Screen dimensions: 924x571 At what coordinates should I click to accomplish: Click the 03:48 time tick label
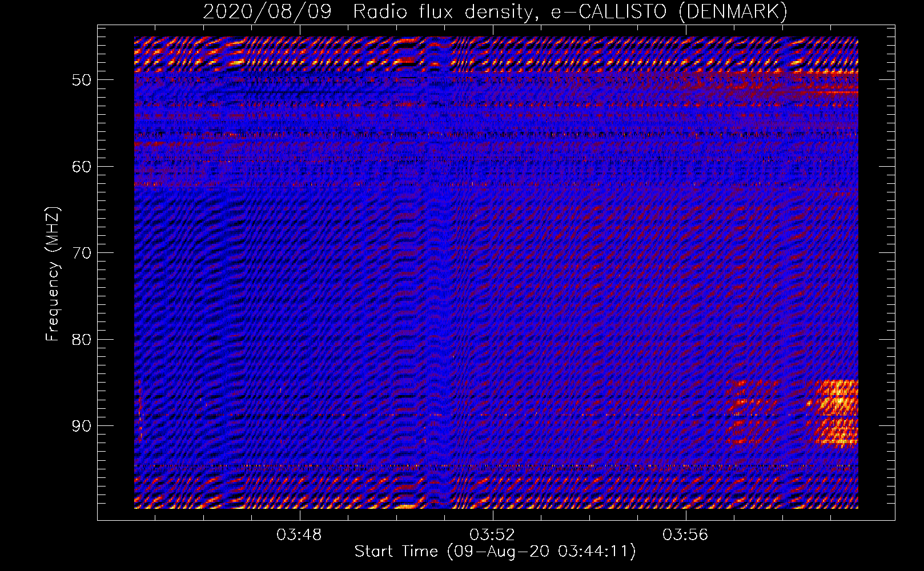(x=299, y=534)
